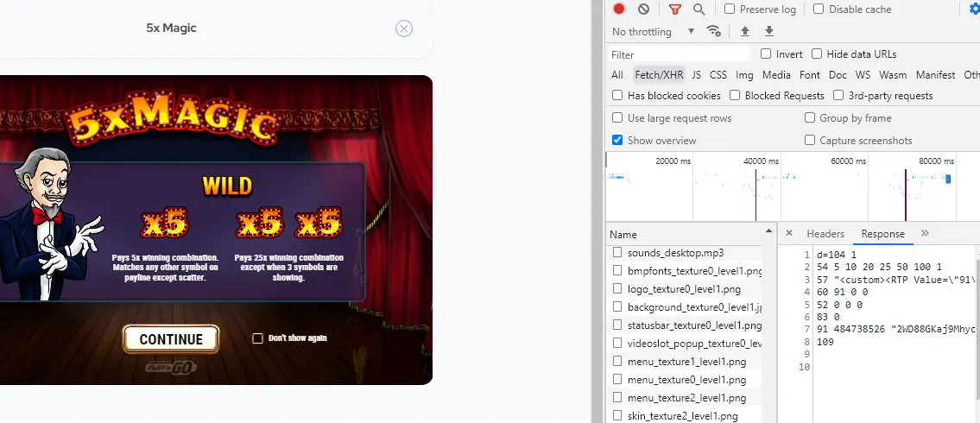980x423 pixels.
Task: Filter requests by Wasm
Action: (893, 75)
